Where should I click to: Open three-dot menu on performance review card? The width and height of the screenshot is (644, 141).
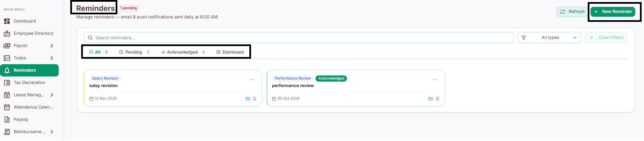coord(435,80)
